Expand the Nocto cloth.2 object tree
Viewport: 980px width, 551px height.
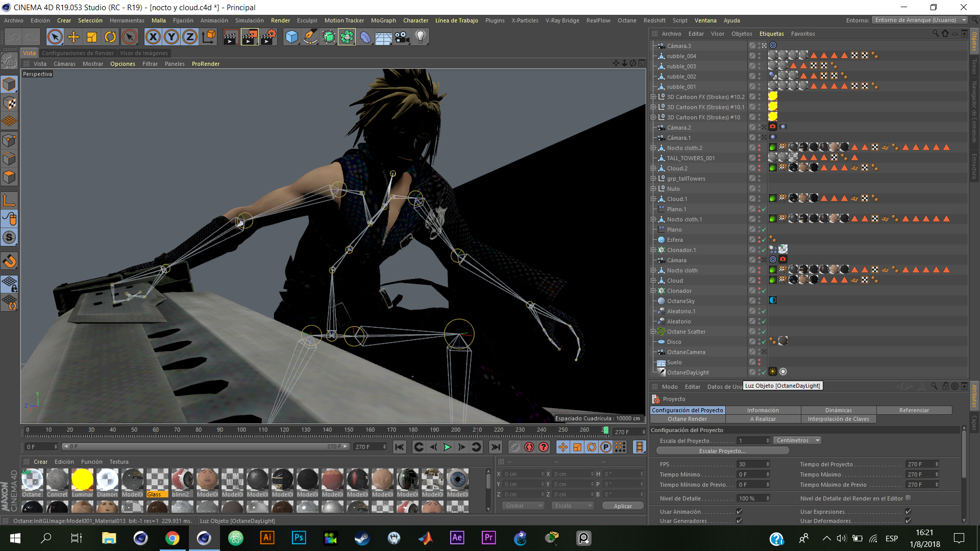point(653,148)
